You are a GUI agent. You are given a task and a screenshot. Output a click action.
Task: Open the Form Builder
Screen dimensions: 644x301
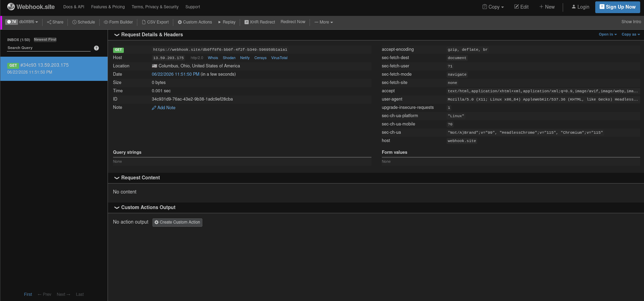click(x=118, y=22)
